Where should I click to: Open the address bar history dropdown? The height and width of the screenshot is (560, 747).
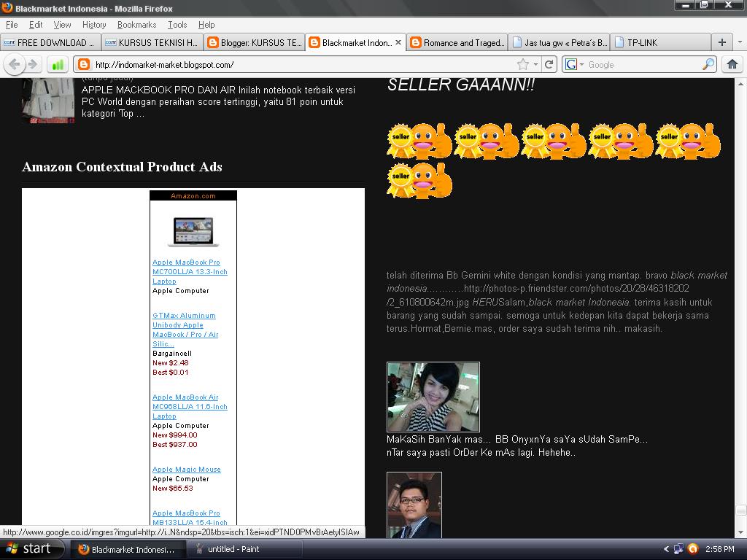click(x=536, y=64)
